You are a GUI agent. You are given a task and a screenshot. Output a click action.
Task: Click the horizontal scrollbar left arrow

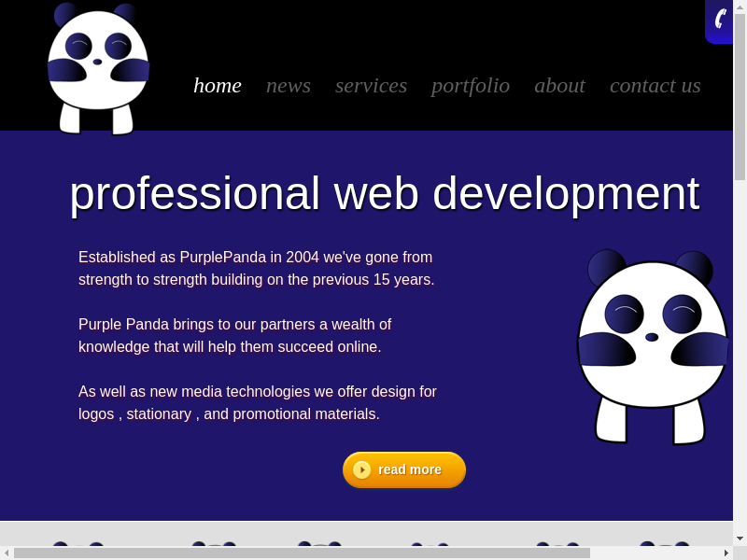coord(7,553)
